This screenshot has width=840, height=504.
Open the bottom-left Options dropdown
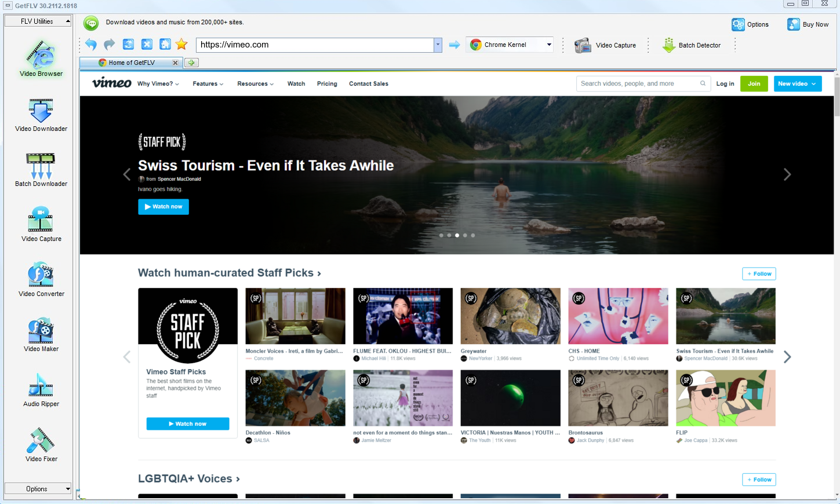pyautogui.click(x=38, y=489)
